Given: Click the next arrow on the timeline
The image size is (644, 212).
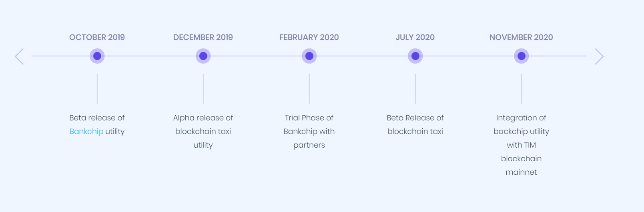Looking at the screenshot, I should tap(599, 56).
